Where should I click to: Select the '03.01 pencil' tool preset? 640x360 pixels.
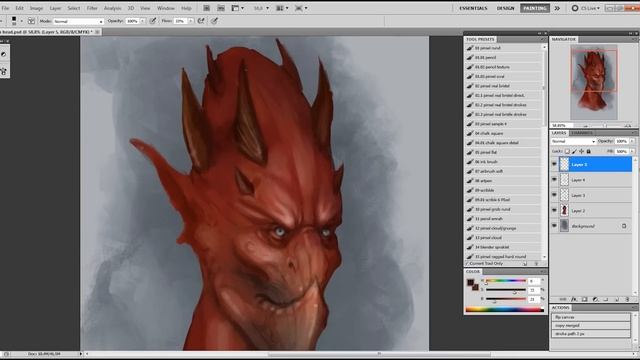click(x=503, y=58)
